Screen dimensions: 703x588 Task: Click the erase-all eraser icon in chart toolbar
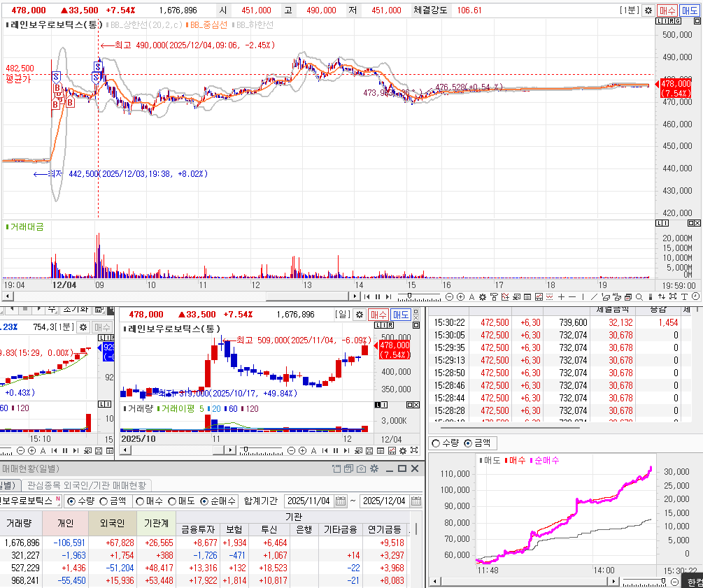616,296
